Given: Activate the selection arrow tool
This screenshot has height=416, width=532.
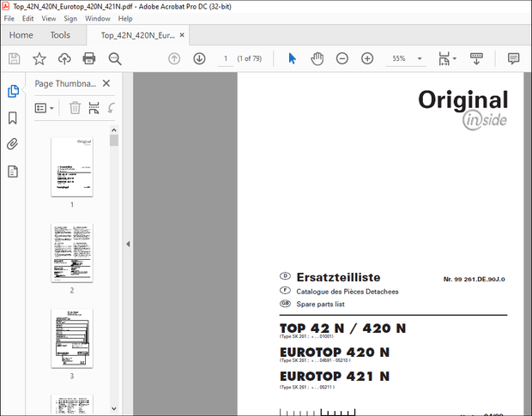Looking at the screenshot, I should (x=292, y=58).
